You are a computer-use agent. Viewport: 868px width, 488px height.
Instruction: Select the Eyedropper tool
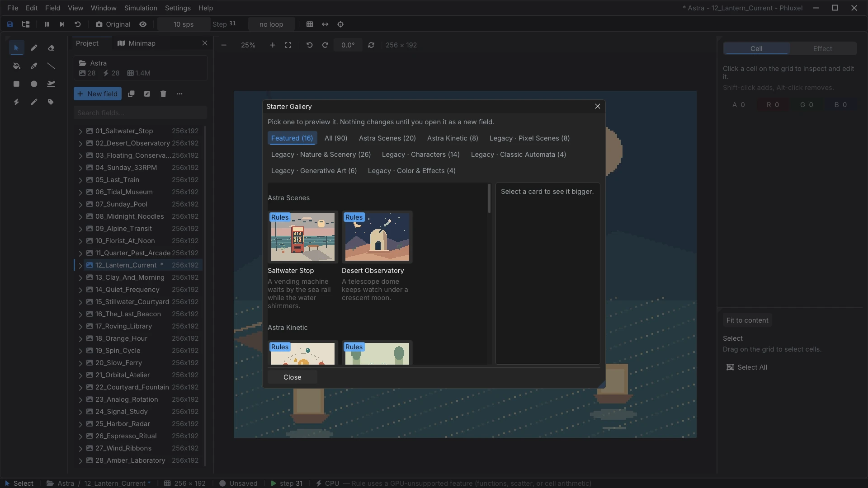click(34, 66)
